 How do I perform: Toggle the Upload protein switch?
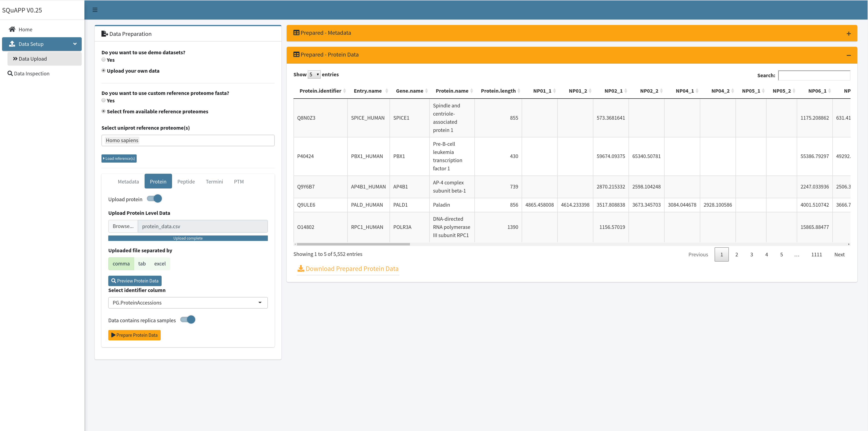(155, 199)
